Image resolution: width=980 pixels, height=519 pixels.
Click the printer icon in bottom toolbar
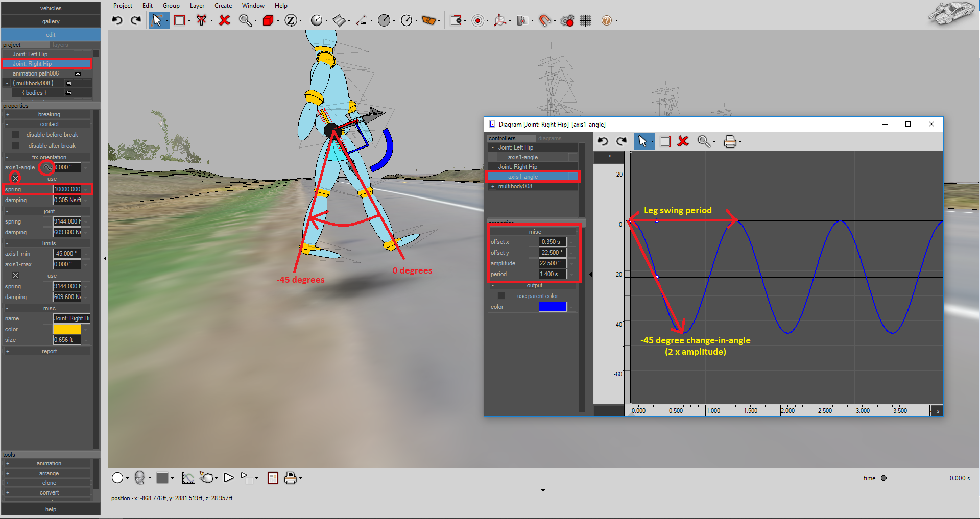[291, 478]
